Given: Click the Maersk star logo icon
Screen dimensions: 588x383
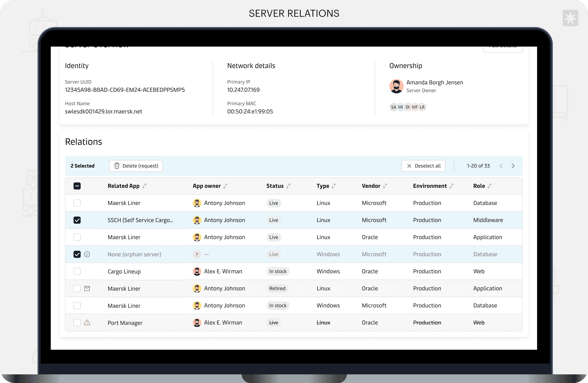Looking at the screenshot, I should pos(570,18).
